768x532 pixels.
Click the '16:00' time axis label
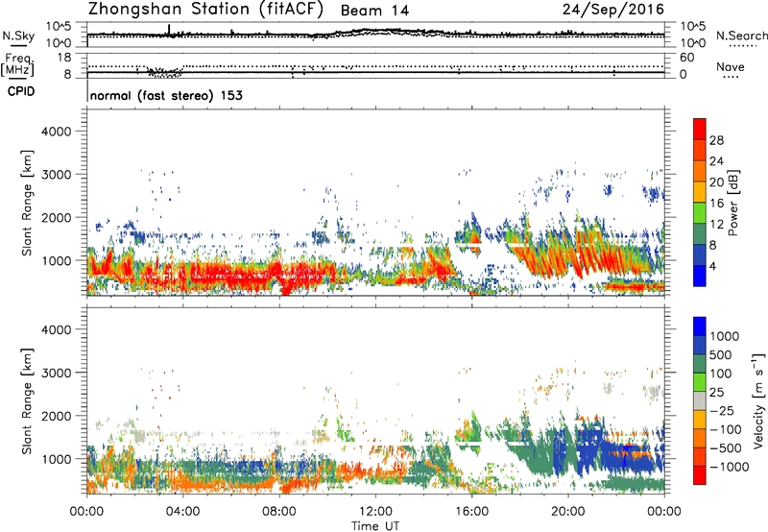[x=471, y=512]
